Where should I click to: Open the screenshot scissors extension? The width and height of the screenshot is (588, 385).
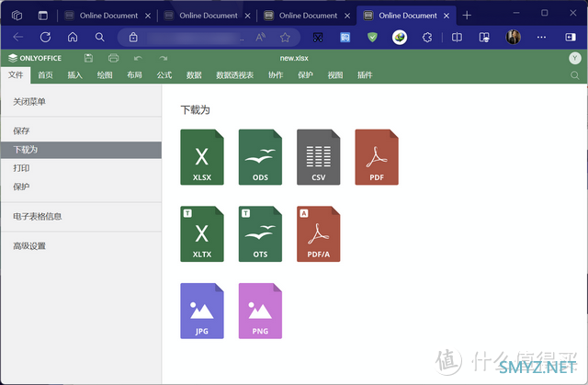(318, 37)
